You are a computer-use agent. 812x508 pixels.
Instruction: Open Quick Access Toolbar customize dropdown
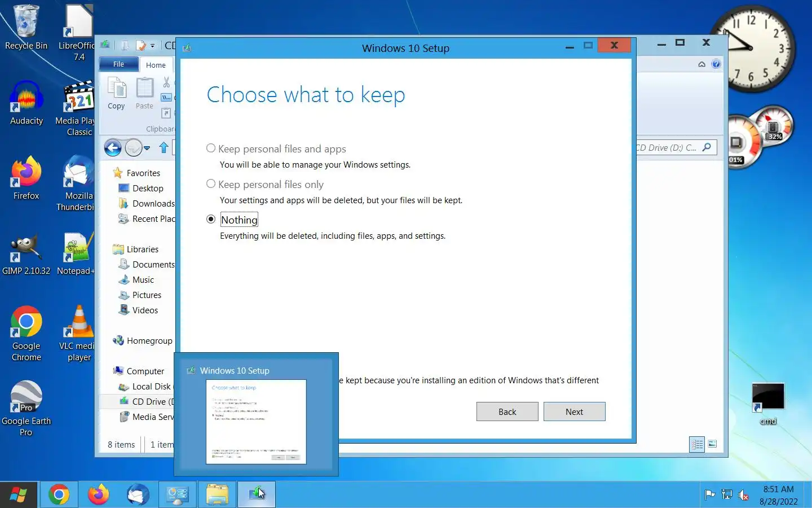click(152, 46)
